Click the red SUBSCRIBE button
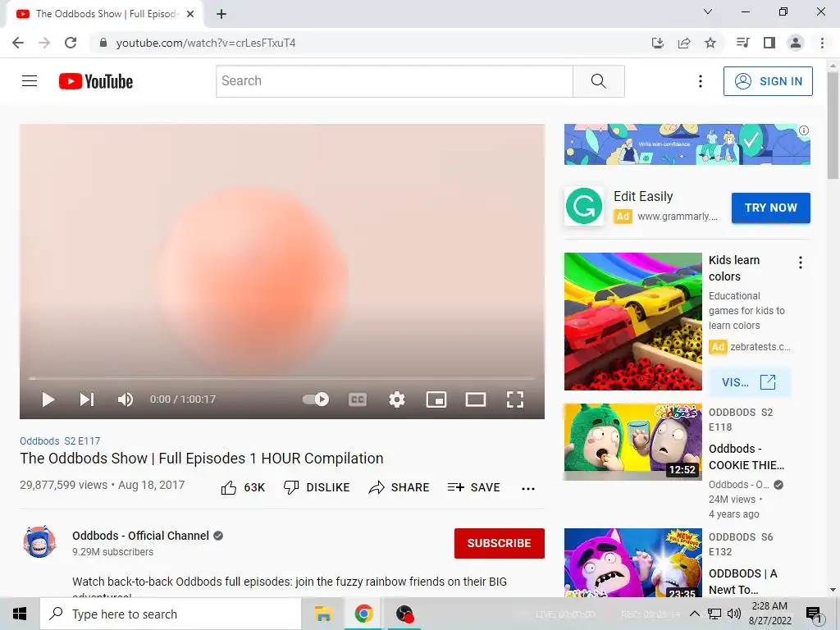Screen dimensions: 840x630 tap(500, 543)
